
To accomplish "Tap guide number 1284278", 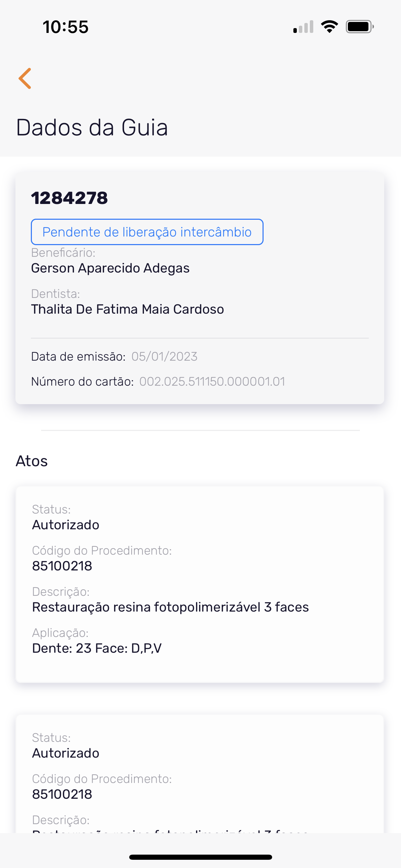I will click(x=70, y=198).
